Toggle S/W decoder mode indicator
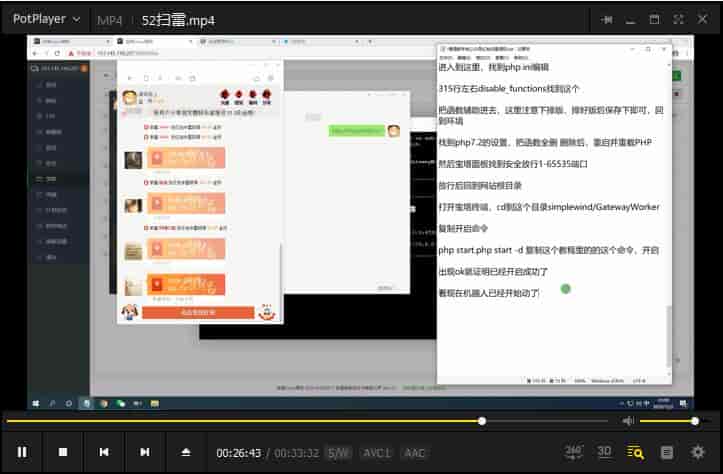The width and height of the screenshot is (723, 474). 338,453
